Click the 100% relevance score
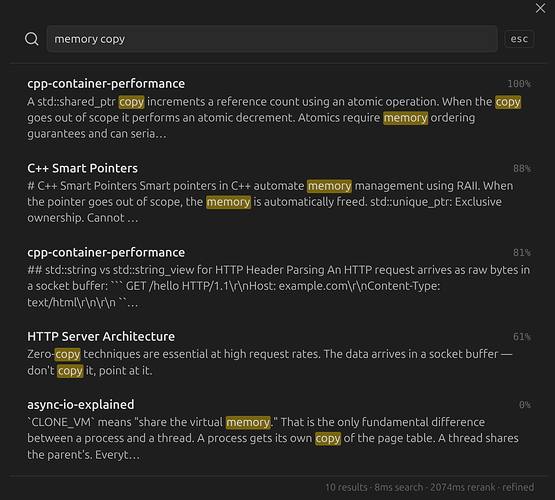 519,84
